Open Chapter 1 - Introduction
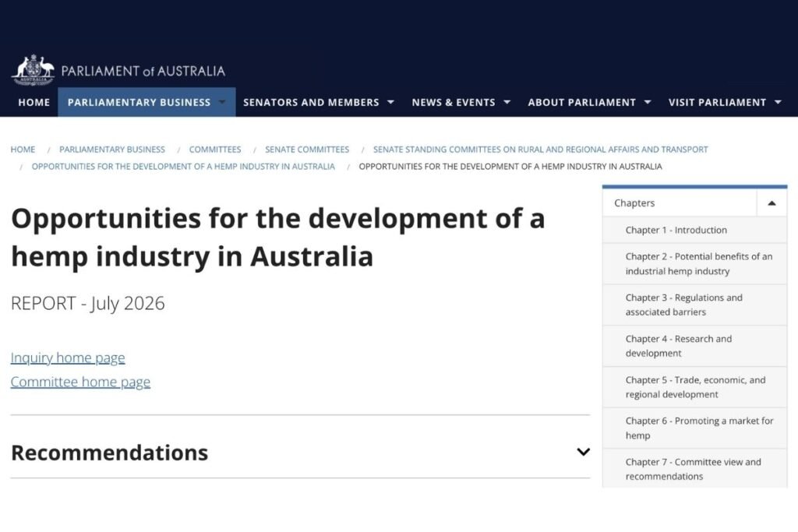The image size is (798, 532). click(694, 230)
